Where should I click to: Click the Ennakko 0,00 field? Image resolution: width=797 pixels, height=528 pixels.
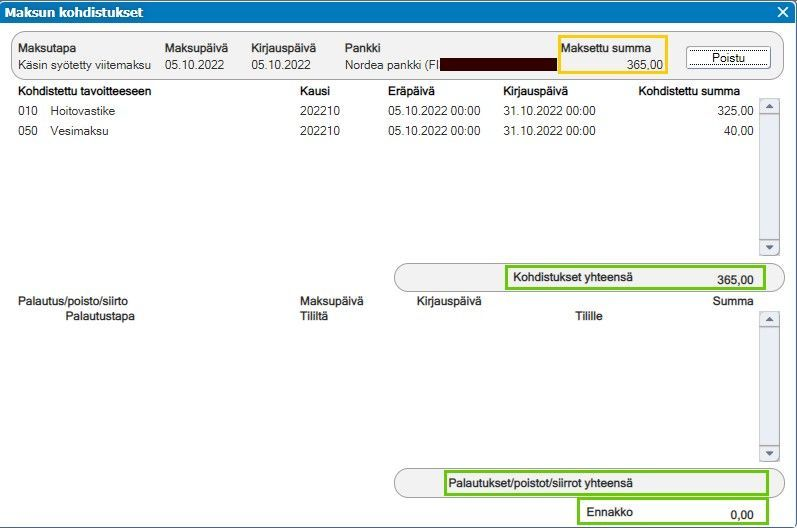click(672, 512)
